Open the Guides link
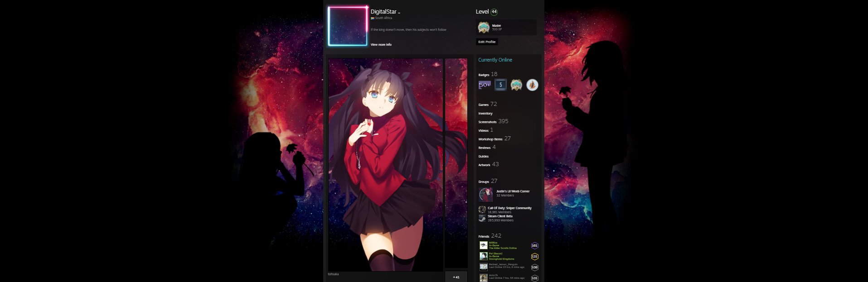 [x=483, y=156]
